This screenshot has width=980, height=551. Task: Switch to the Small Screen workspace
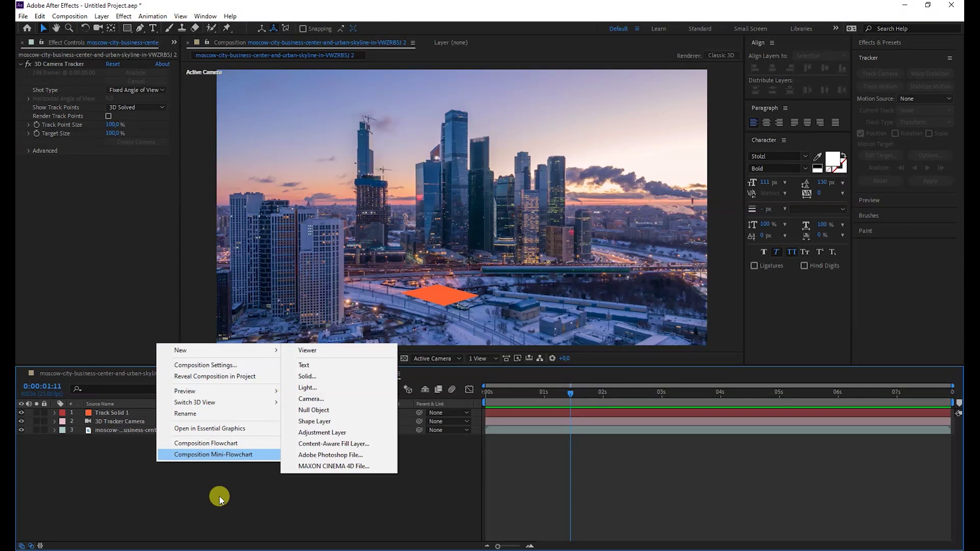click(x=750, y=29)
